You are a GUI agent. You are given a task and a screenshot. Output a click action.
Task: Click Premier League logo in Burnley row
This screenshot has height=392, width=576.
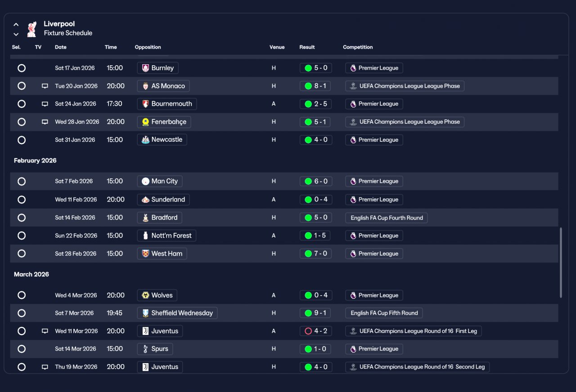coord(353,68)
